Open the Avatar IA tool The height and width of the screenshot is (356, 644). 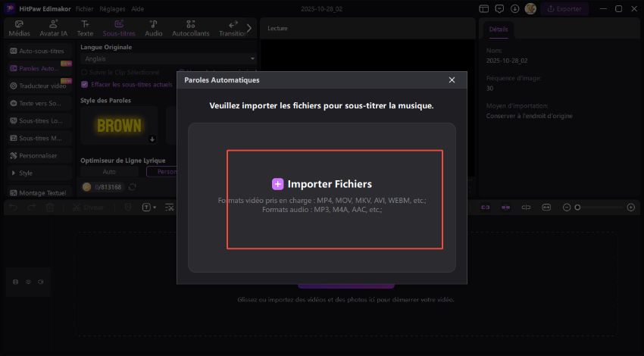click(54, 28)
